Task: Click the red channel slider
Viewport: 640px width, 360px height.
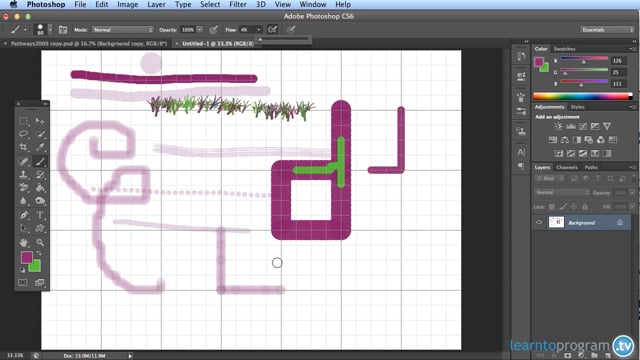Action: 584,60
